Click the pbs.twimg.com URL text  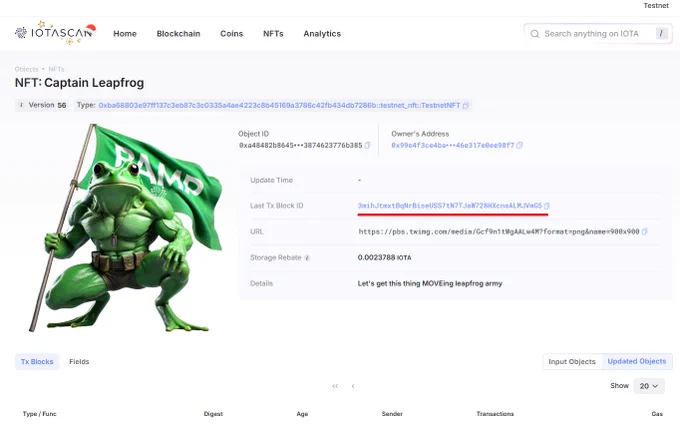pyautogui.click(x=499, y=231)
